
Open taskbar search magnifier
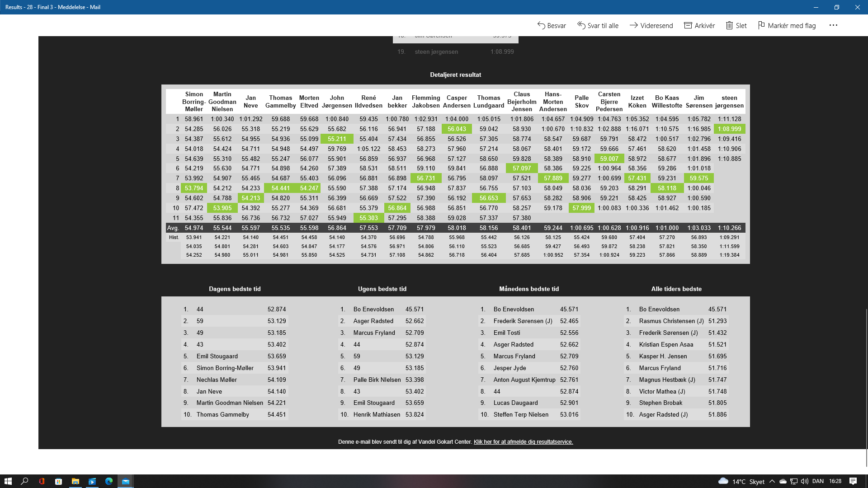point(24,481)
